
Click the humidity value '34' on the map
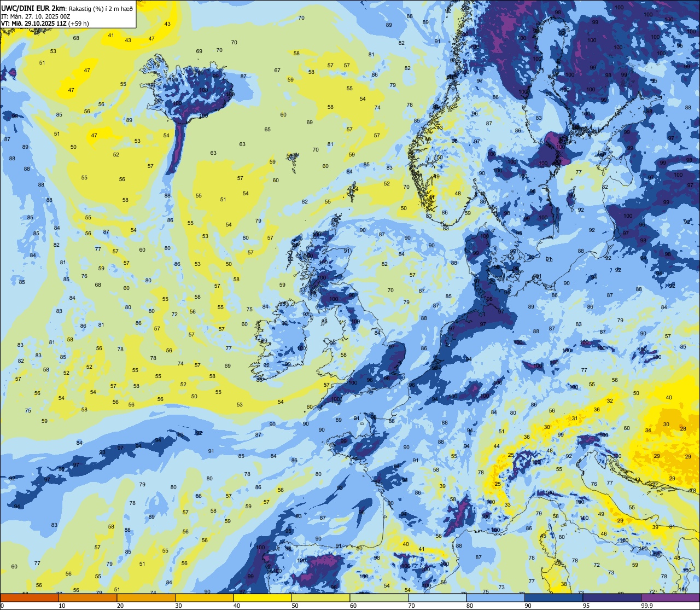[648, 431]
